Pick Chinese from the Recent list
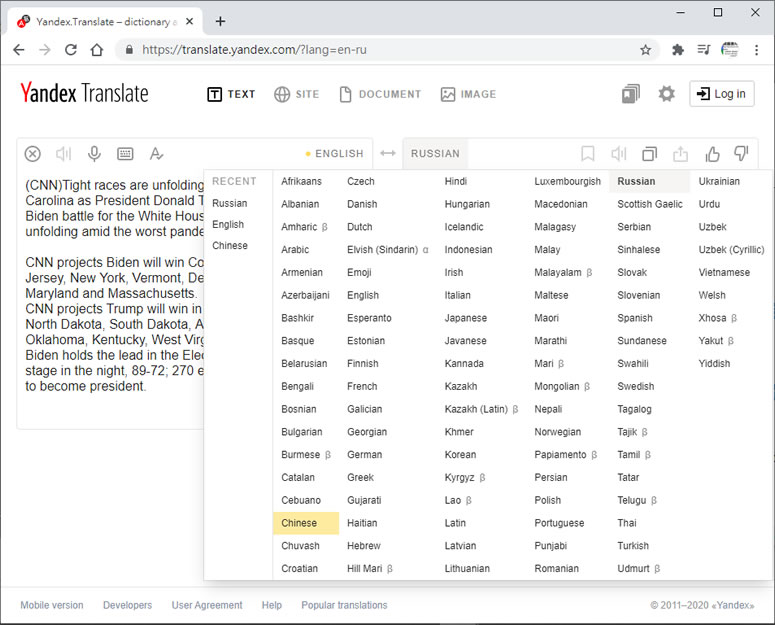The width and height of the screenshot is (775, 625). coord(230,246)
